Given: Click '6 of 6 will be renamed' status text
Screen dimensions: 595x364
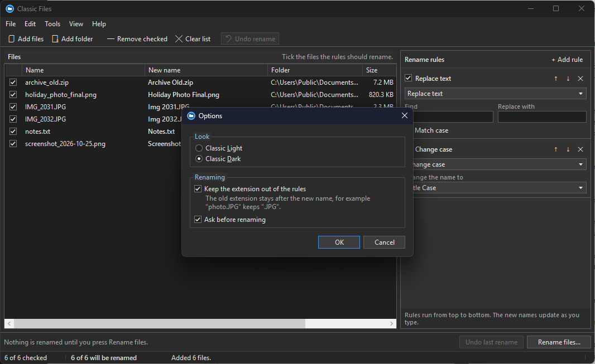Looking at the screenshot, I should 104,357.
